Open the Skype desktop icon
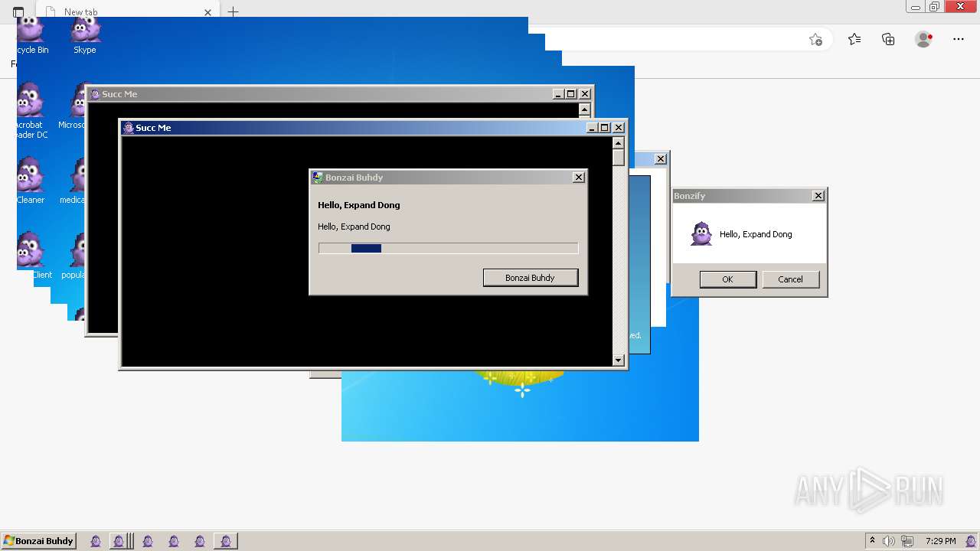This screenshot has height=551, width=980. tap(85, 34)
